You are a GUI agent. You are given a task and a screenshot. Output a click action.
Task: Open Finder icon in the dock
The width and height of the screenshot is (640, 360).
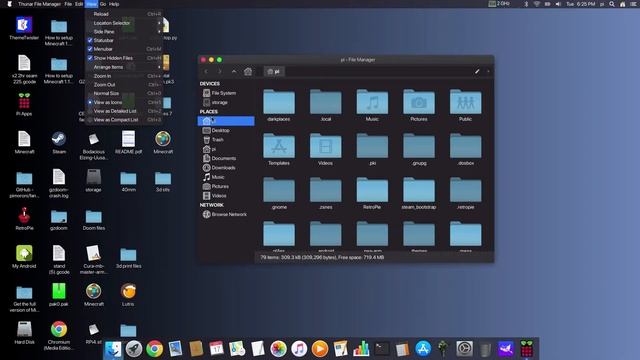pyautogui.click(x=113, y=349)
